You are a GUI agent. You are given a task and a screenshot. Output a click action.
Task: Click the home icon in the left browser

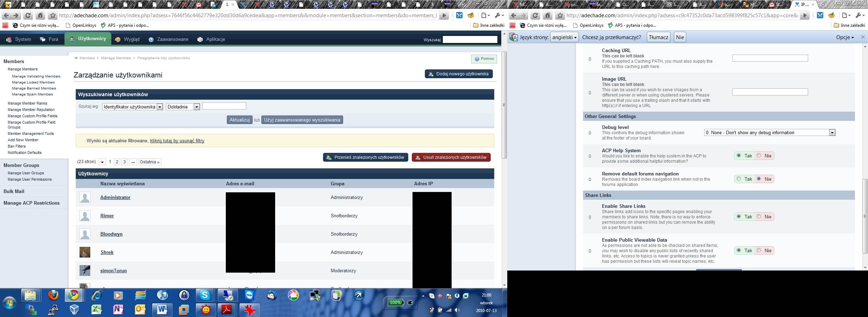[41, 15]
